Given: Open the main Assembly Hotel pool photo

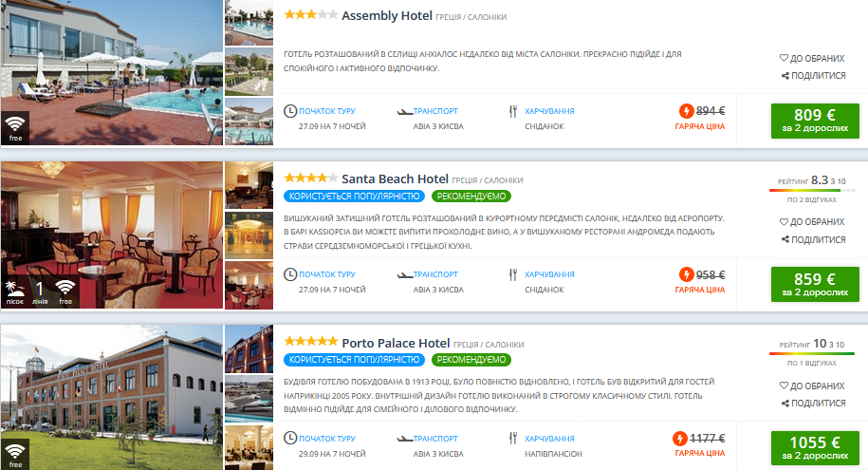Looking at the screenshot, I should [x=111, y=73].
